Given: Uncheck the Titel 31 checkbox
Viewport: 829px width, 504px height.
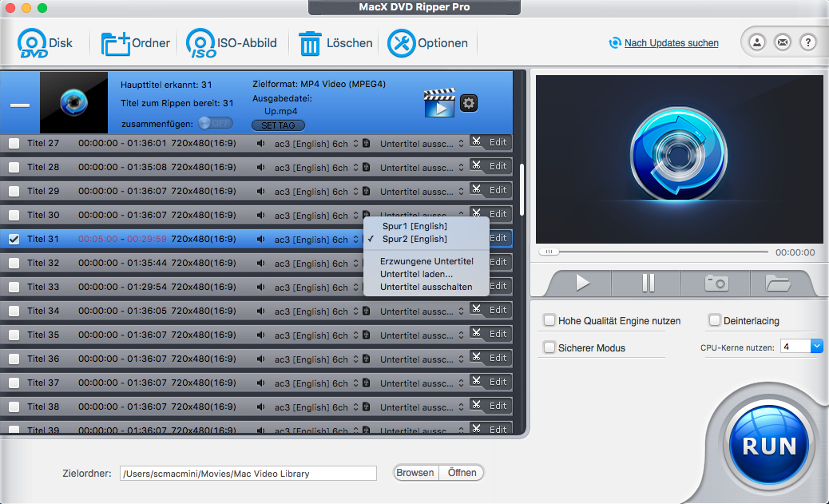Looking at the screenshot, I should coord(14,239).
